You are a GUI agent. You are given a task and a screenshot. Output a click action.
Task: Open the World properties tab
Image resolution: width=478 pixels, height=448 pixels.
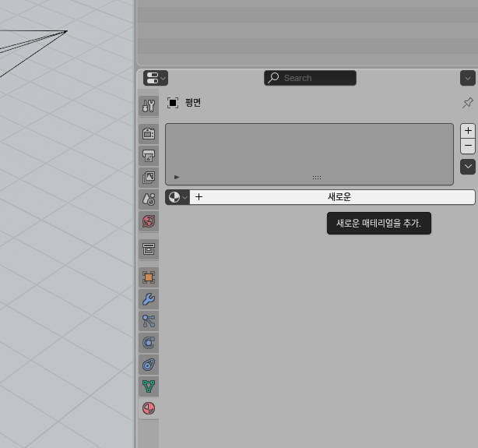click(149, 221)
